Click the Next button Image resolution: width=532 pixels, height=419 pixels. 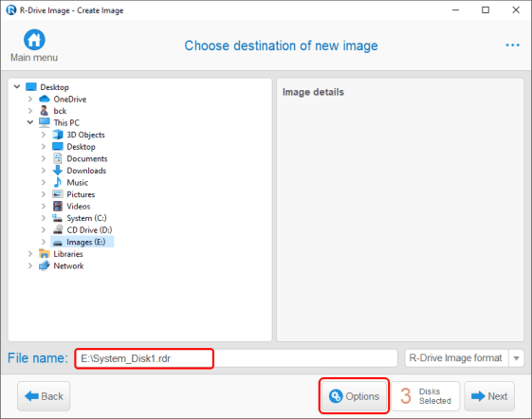[x=489, y=396]
